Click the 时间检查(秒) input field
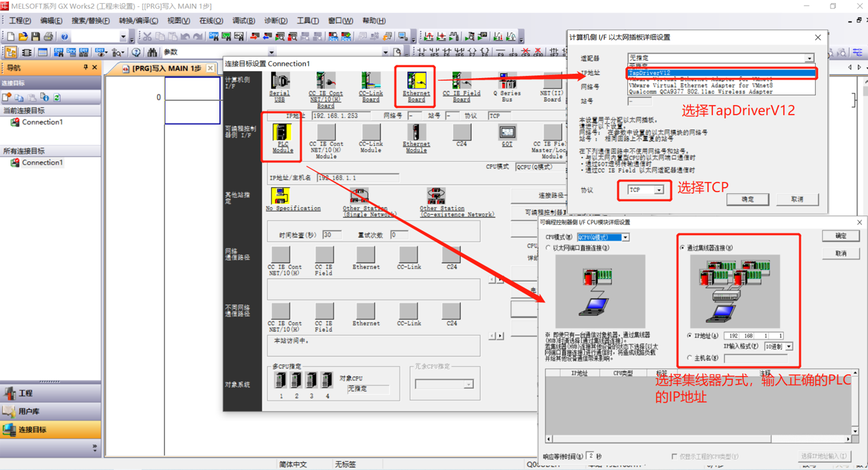Screen dimensions: 868x470 [332, 235]
